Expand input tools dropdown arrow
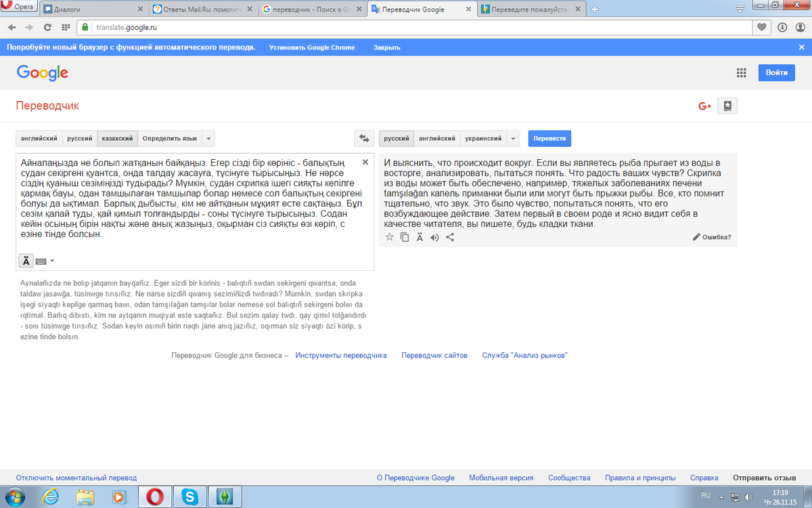The height and width of the screenshot is (508, 812). click(x=52, y=261)
